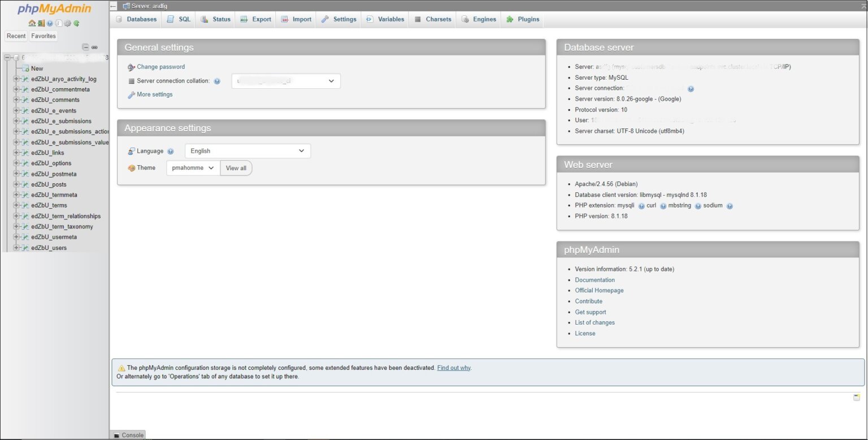Click the help icon beside the Language selector
This screenshot has width=868, height=440.
click(171, 151)
